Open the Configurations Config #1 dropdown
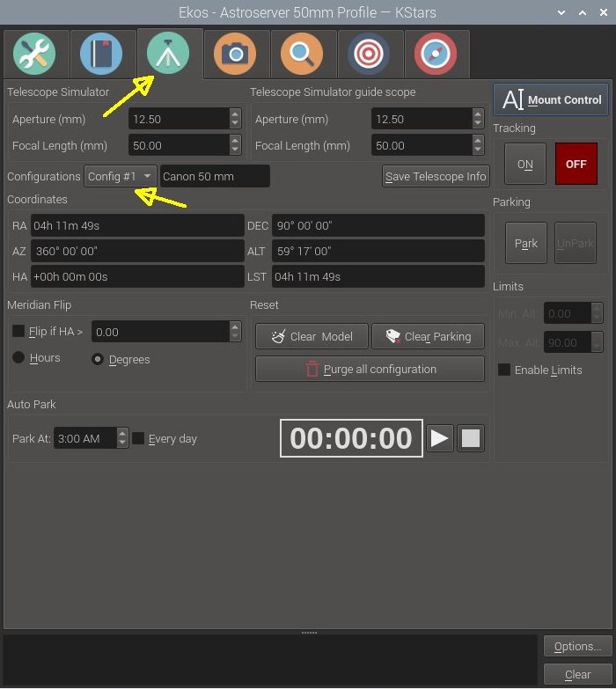616x689 pixels. [120, 176]
